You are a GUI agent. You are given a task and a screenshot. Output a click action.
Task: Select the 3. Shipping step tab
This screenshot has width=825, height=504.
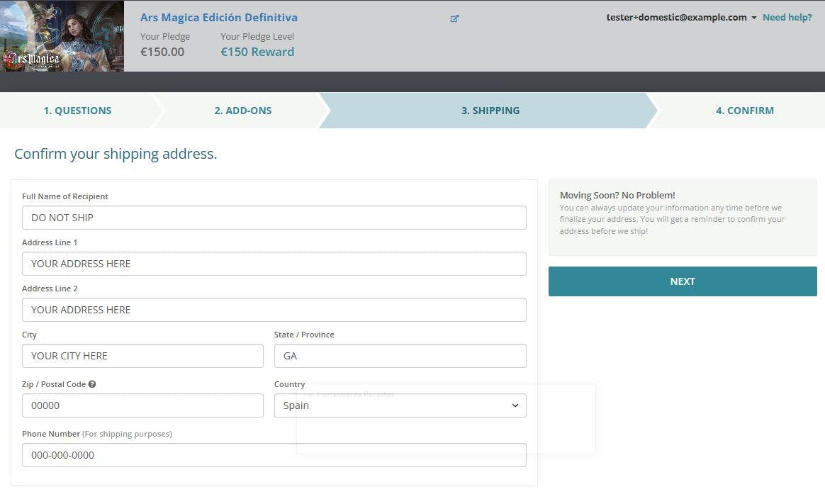[490, 111]
